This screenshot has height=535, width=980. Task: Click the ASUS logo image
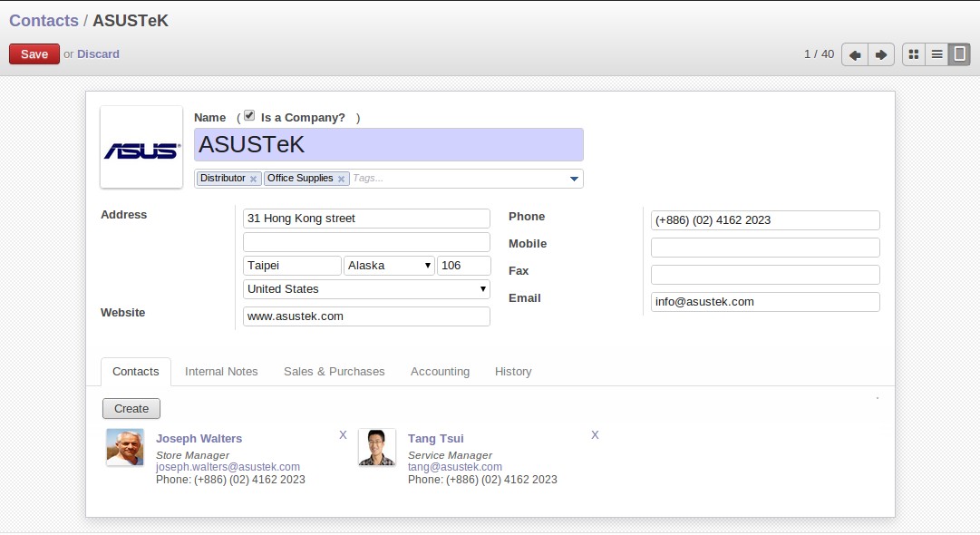tap(141, 147)
